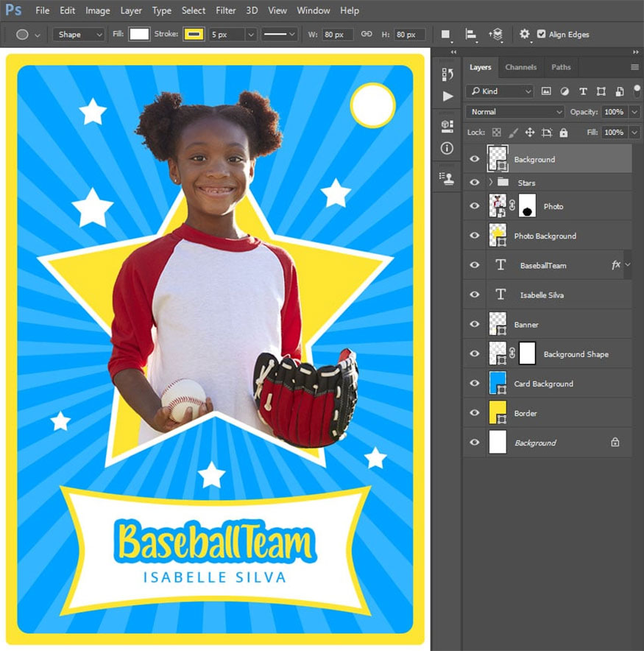Open the History panel icon

coord(447,74)
